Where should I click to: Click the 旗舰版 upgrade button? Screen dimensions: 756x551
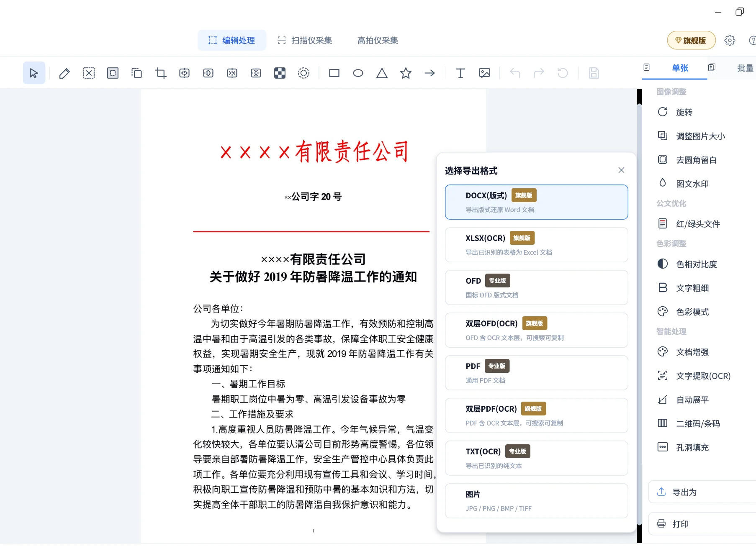691,40
